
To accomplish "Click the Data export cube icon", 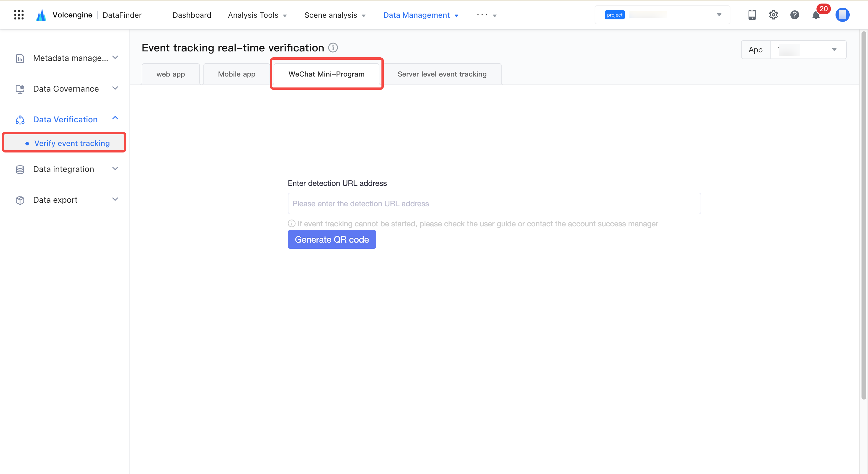I will click(20, 200).
